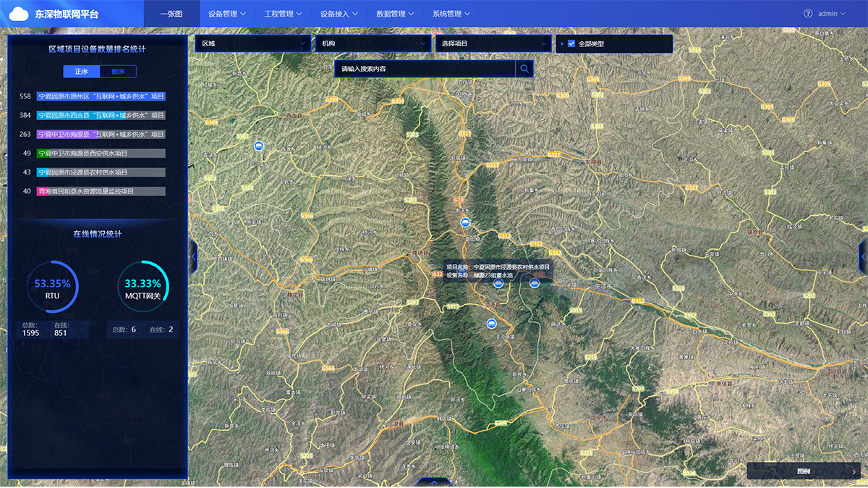The height and width of the screenshot is (488, 868).
Task: Select the map marker near 泾河源镇
Action: click(492, 323)
